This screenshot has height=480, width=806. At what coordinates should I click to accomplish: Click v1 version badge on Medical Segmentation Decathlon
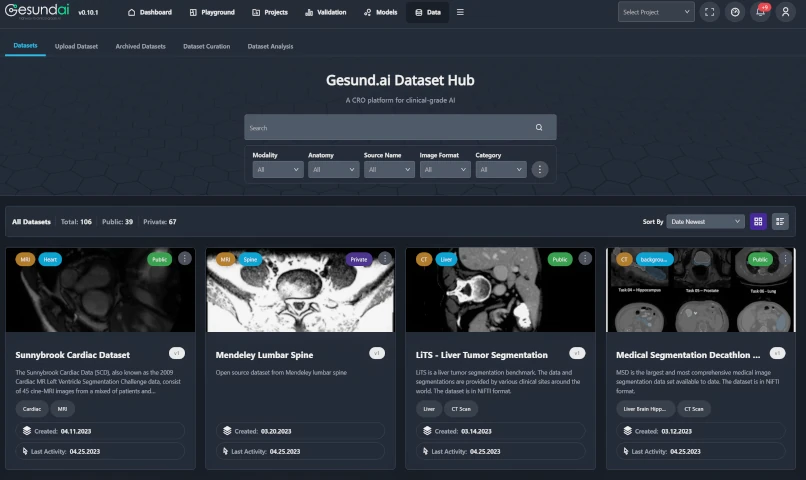(x=777, y=353)
